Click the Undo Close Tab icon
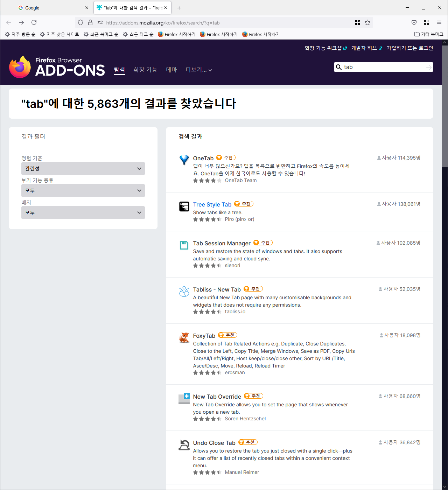 tap(184, 445)
